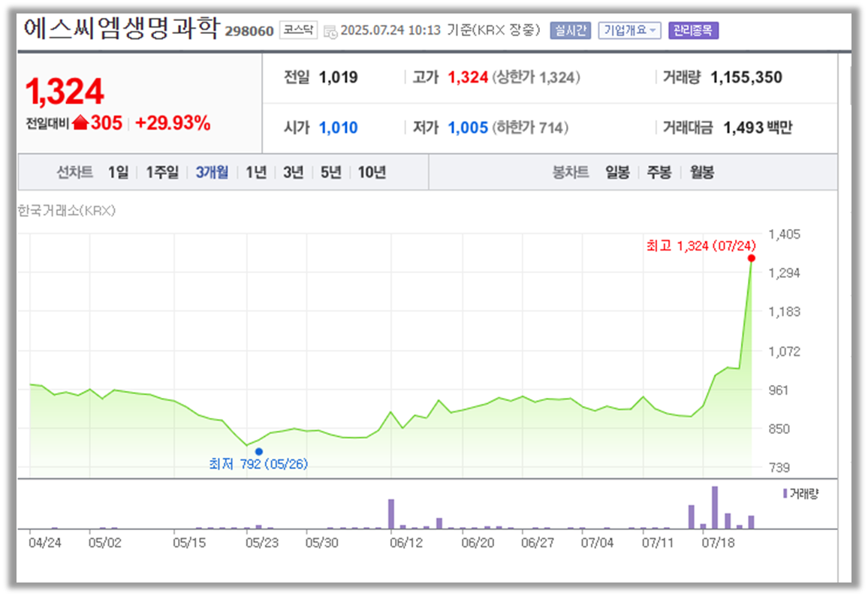Select the 5년 line chart period
Screen dimensions: 868x596
[331, 172]
